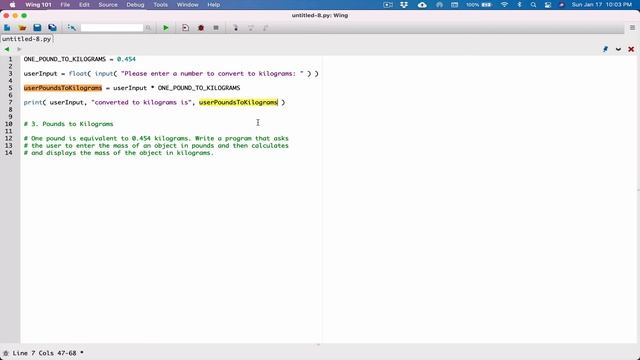Open the Tools menu
The image size is (640, 360).
click(160, 5)
